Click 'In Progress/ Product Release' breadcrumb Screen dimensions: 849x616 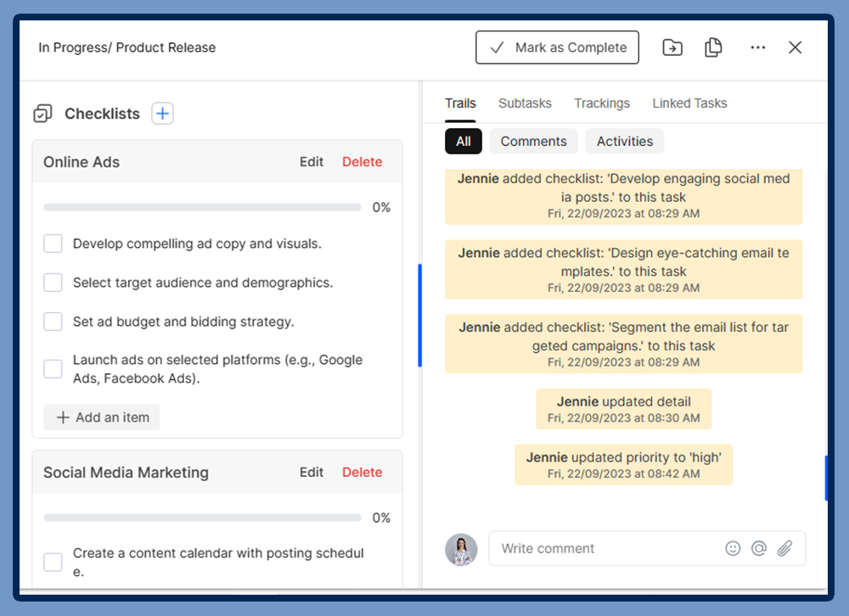[127, 48]
